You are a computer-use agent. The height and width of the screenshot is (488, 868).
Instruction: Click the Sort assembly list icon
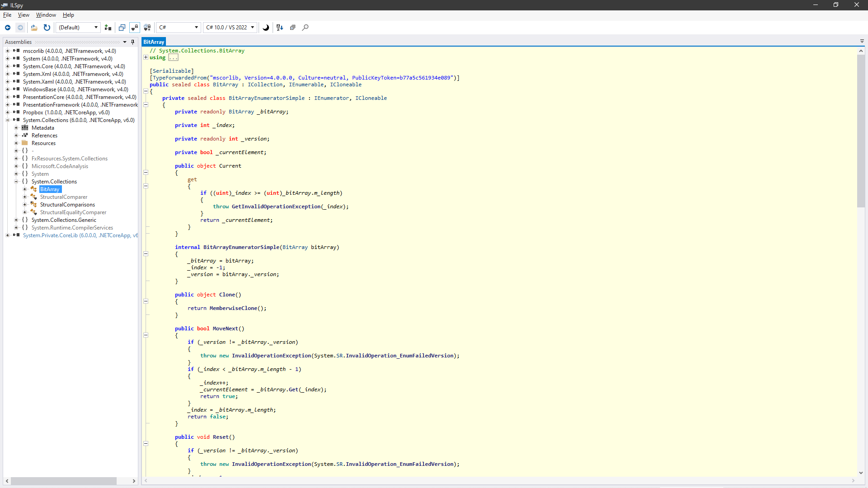coord(280,28)
